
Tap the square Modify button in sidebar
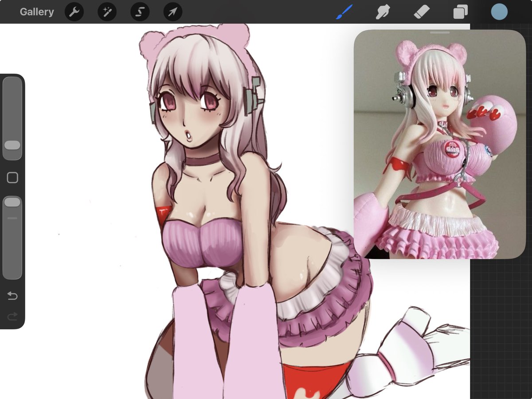(x=12, y=178)
